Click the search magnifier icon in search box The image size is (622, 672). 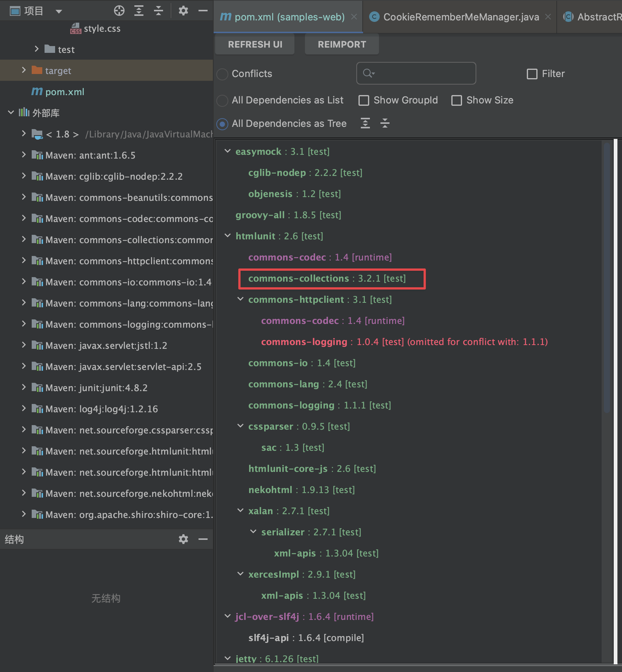368,73
